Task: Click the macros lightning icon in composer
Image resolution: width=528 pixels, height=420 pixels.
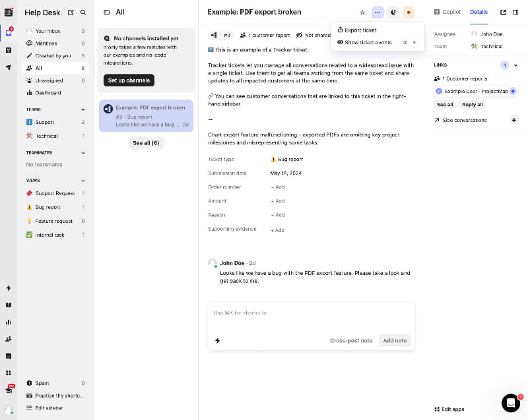Action: coord(218,341)
